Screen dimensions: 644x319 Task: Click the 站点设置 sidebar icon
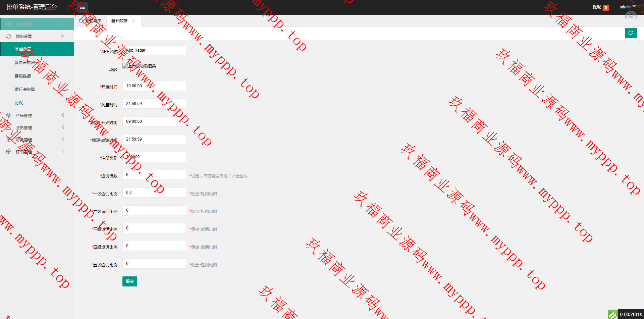(x=9, y=36)
